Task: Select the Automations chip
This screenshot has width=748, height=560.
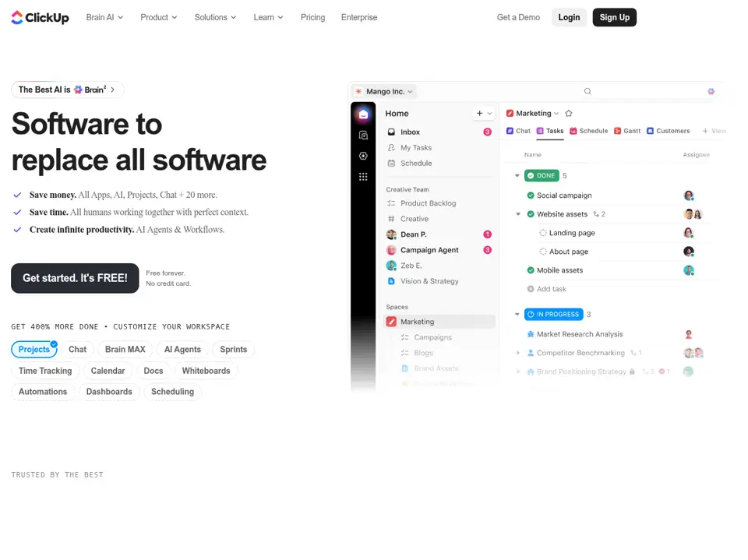Action: [x=43, y=392]
